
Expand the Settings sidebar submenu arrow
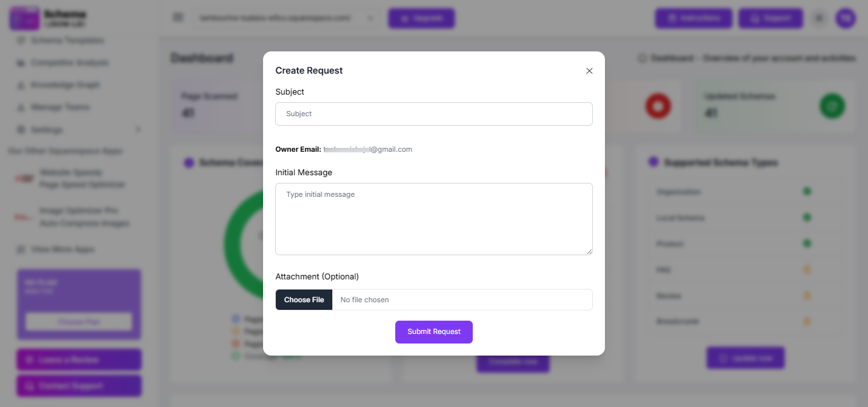pos(139,130)
